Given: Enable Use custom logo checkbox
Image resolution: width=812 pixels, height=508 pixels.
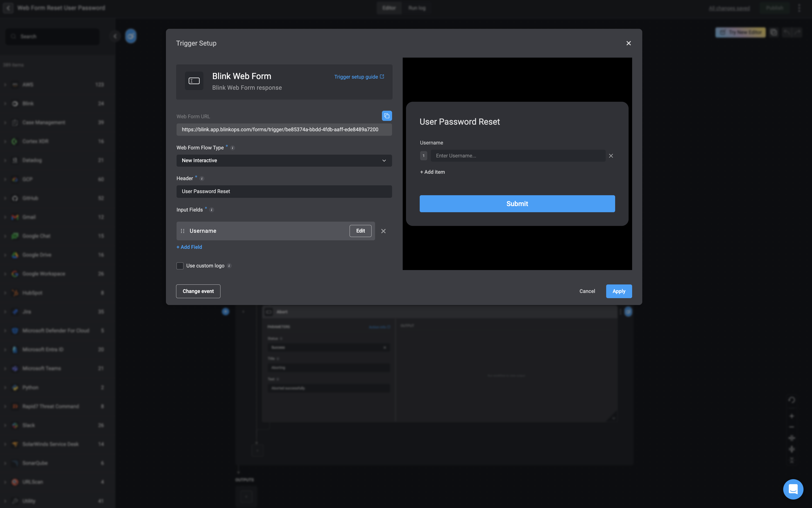Looking at the screenshot, I should click(x=180, y=266).
